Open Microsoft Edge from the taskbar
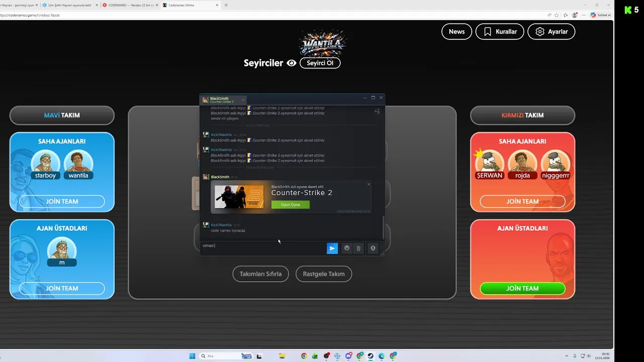Screen dimensions: 644x362 [381, 356]
